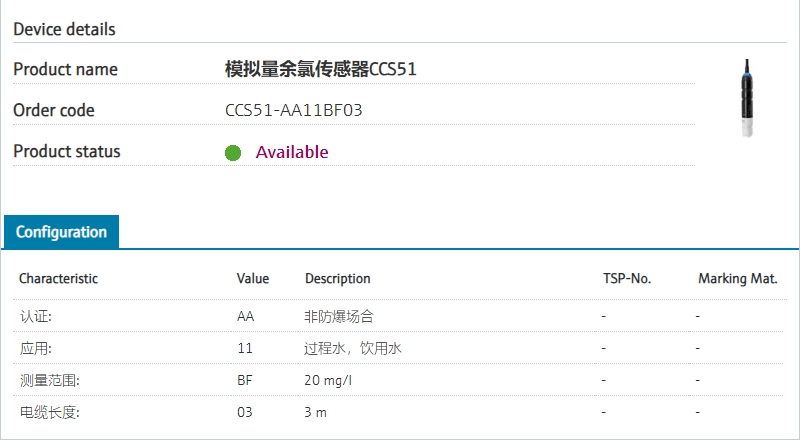Click the Description column header
This screenshot has width=803, height=441.
[338, 279]
